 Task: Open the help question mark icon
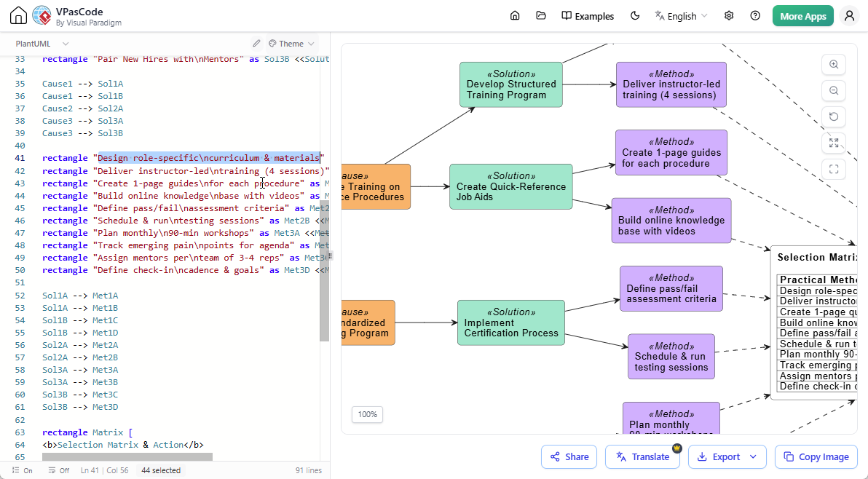click(x=755, y=15)
